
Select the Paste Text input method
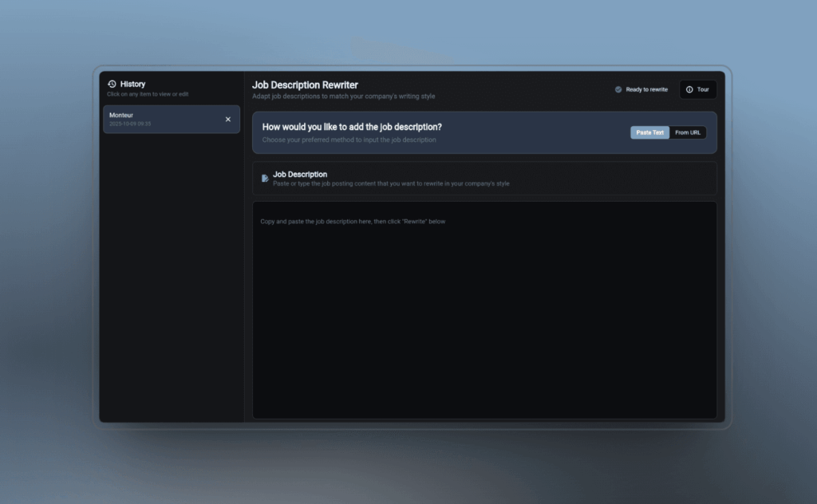tap(649, 132)
